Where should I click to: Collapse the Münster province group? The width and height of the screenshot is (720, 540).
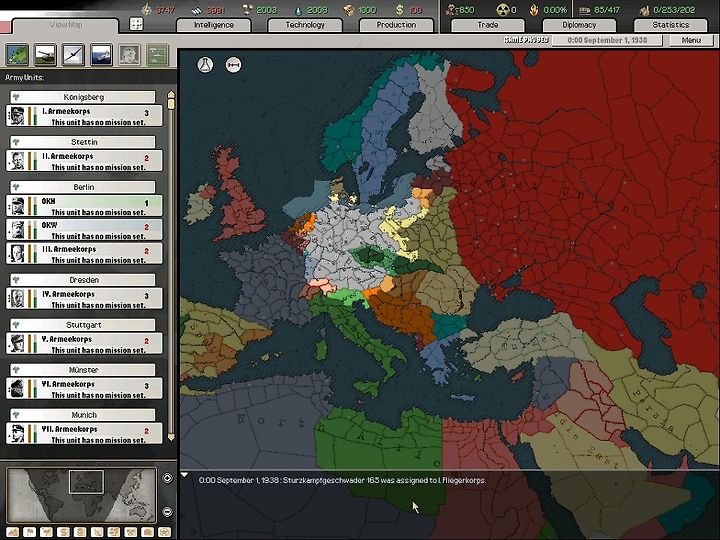[x=16, y=370]
